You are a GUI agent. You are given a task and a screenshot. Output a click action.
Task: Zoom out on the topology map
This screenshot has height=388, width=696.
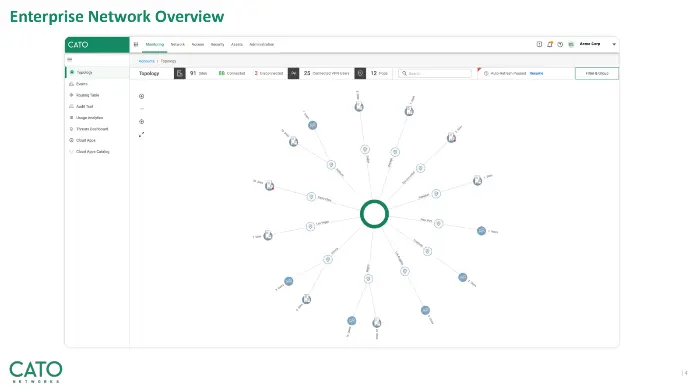(142, 109)
